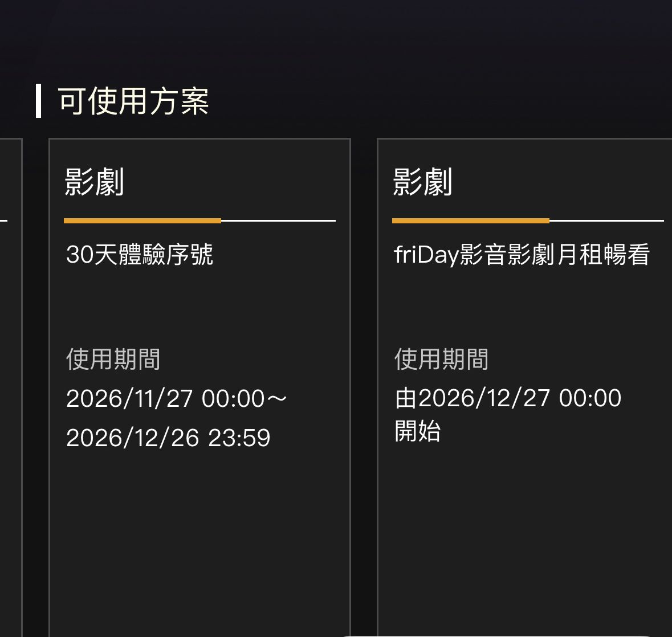Screen dimensions: 672x637
Task: Click 影劇 title in 30天體驗序號 card
Action: tap(94, 182)
